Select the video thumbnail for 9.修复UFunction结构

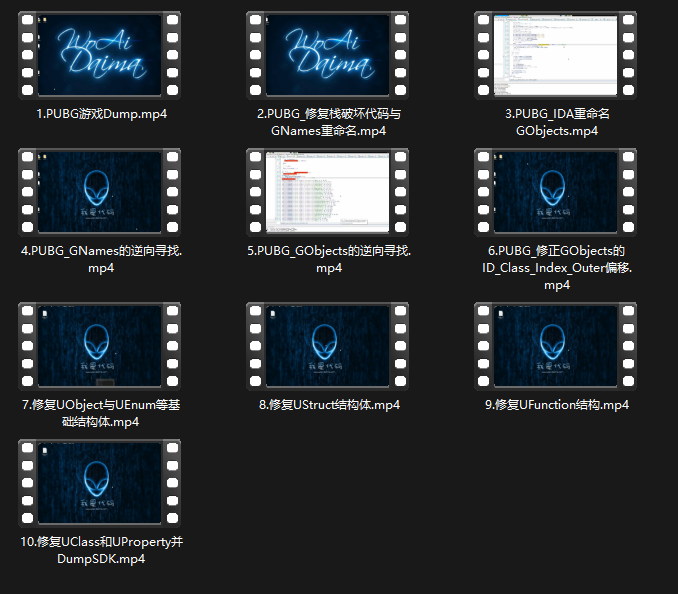(x=555, y=346)
